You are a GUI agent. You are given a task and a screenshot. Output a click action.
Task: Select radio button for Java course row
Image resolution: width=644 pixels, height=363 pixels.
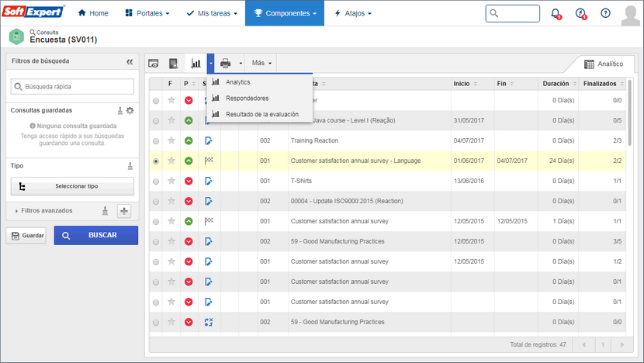click(x=156, y=121)
